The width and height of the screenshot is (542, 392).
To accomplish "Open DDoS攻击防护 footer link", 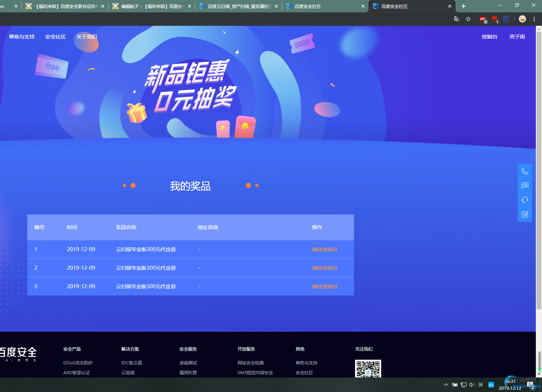I will pos(78,363).
